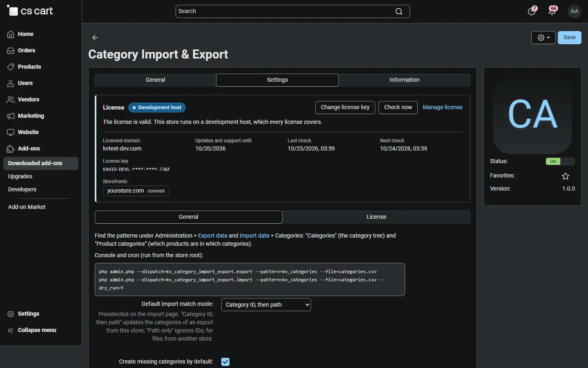
Task: Click the Development host badge
Action: [157, 108]
